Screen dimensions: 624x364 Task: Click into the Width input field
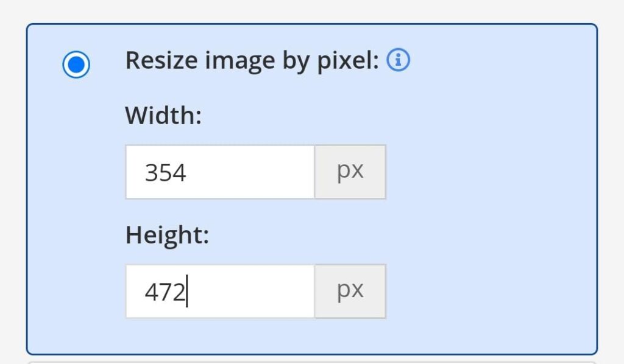pos(219,172)
